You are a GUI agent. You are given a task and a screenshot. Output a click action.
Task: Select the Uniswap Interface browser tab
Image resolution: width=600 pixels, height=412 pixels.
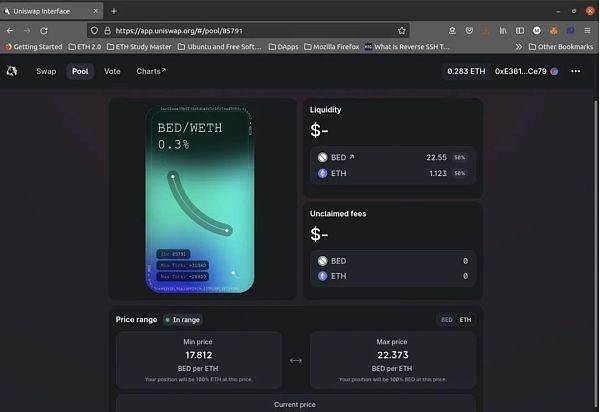[51, 11]
